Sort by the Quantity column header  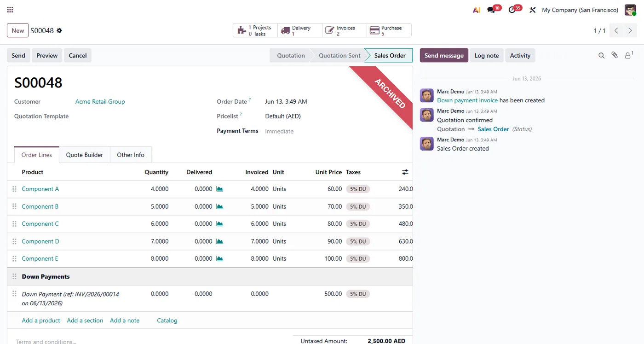156,172
